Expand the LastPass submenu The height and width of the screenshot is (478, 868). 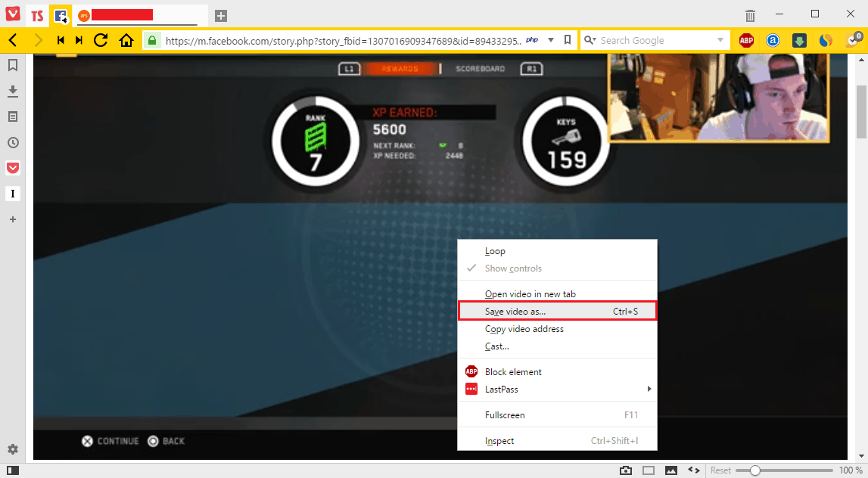click(x=558, y=390)
